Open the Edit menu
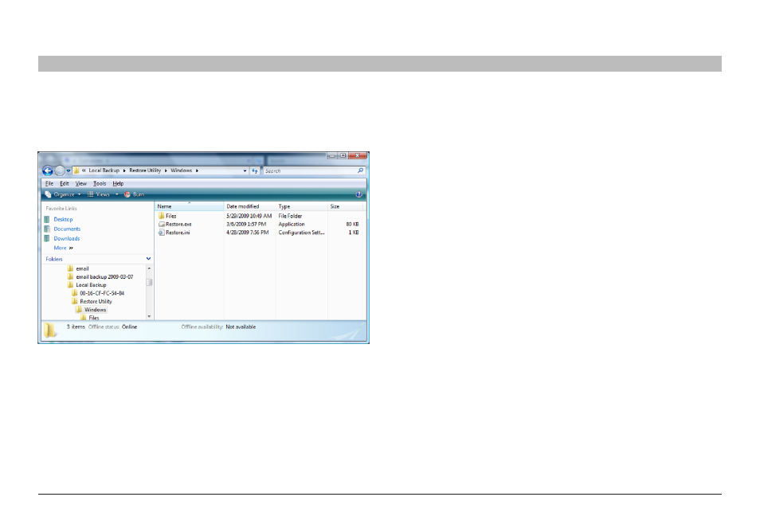The width and height of the screenshot is (760, 532). pos(64,184)
